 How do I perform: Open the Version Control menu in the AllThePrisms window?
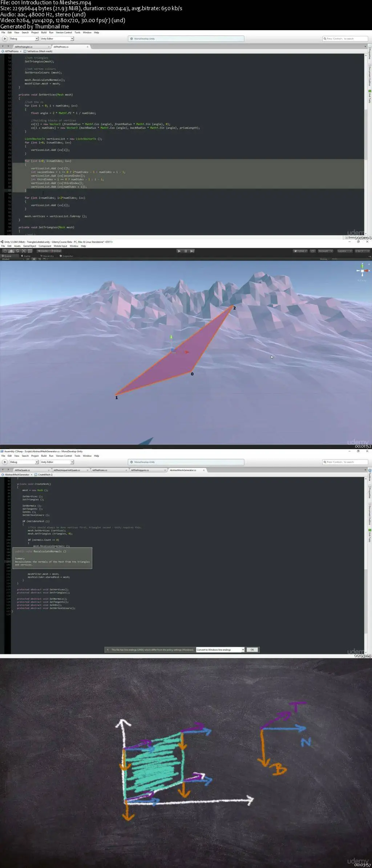coord(64,32)
